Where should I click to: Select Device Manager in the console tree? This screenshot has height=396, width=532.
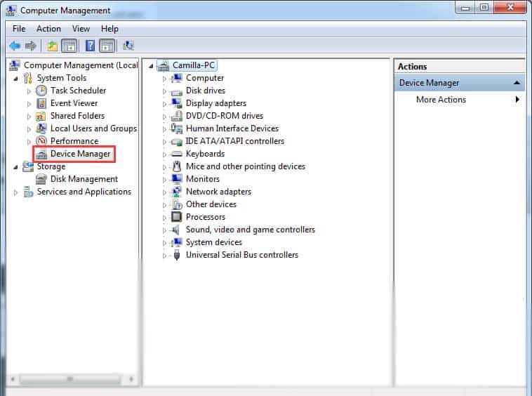(x=81, y=154)
